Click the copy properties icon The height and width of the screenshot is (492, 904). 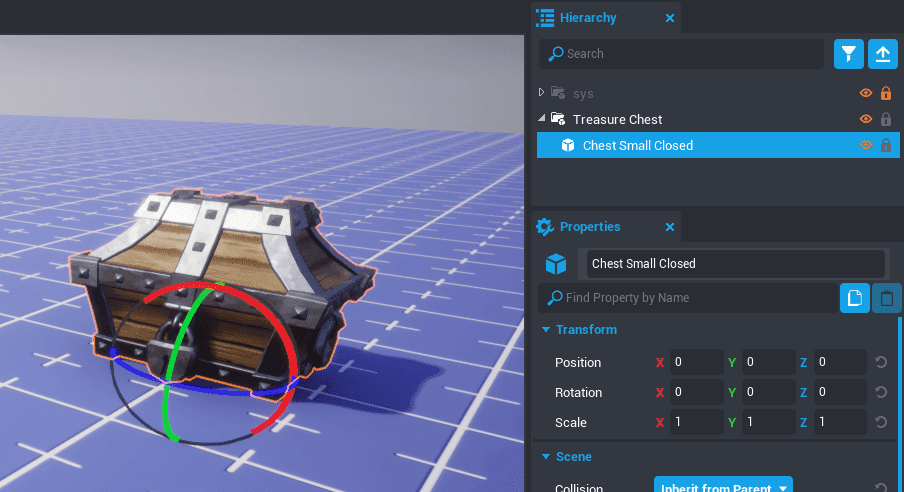point(854,298)
